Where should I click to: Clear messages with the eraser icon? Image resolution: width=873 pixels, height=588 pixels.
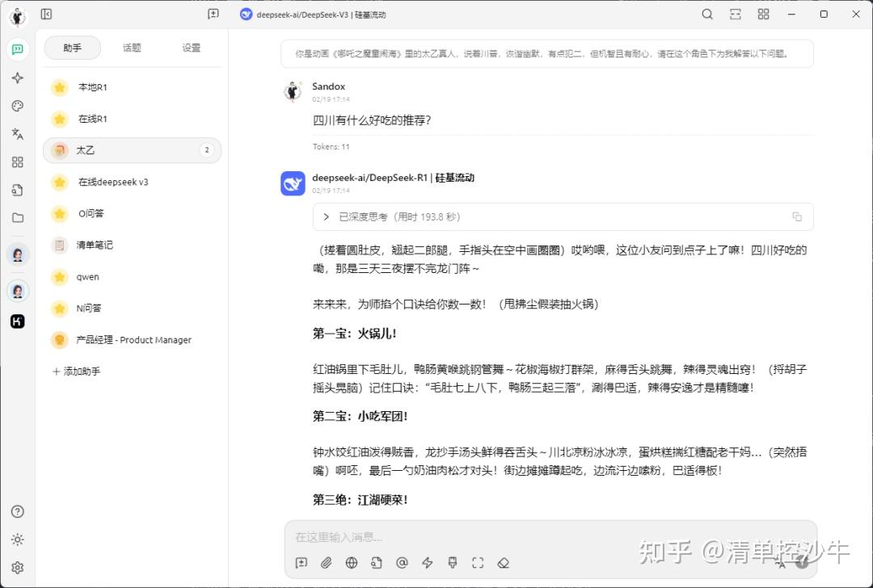click(x=504, y=563)
